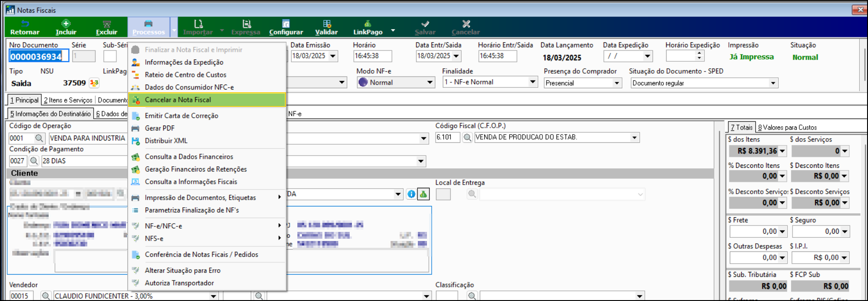Open the Data Entr/Saida date dropdown
This screenshot has width=868, height=301.
[x=457, y=56]
